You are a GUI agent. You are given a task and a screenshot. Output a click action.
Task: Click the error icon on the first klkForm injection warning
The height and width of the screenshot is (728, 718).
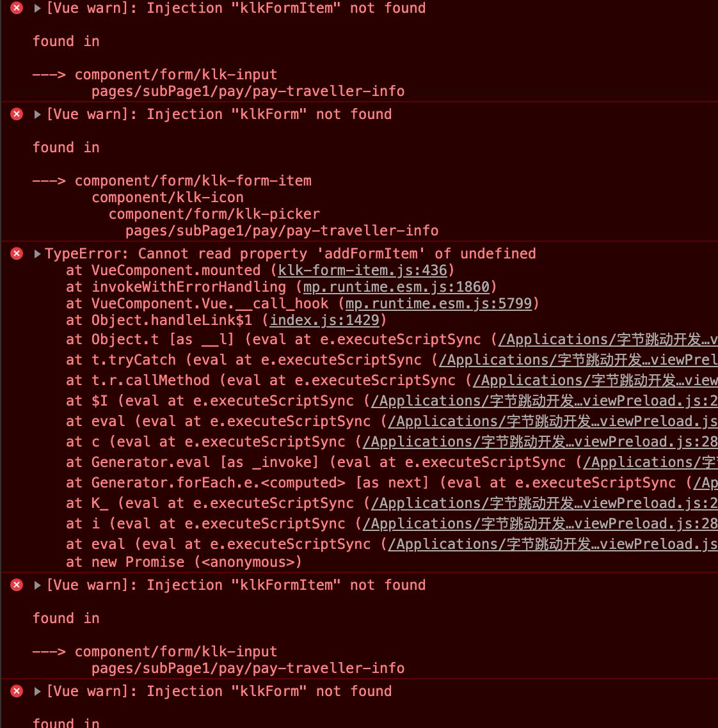[x=17, y=115]
